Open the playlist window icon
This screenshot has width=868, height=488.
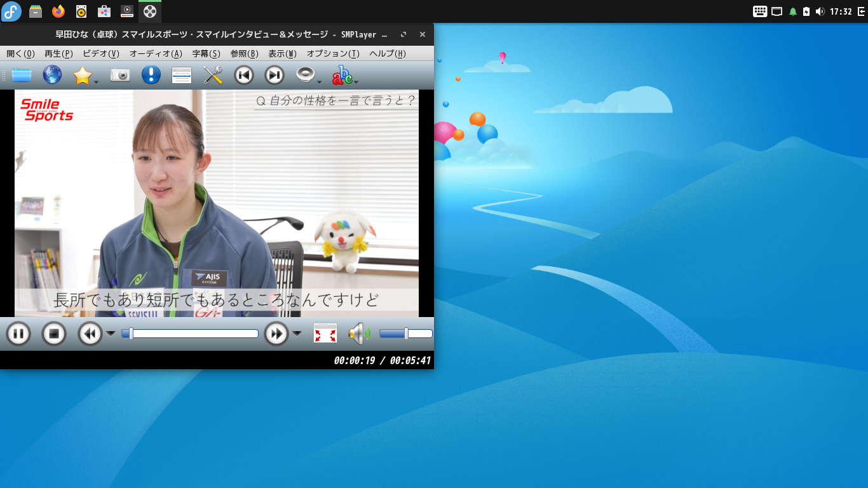[x=182, y=75]
